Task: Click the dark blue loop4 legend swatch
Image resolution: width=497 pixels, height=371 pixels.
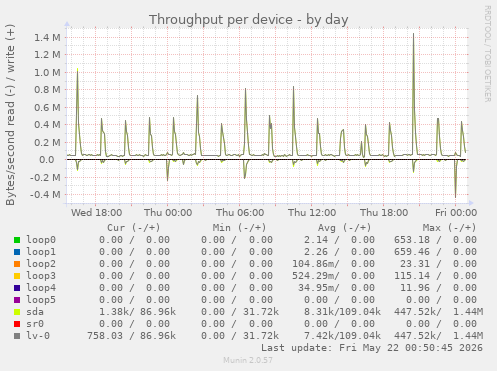Action: click(x=17, y=288)
